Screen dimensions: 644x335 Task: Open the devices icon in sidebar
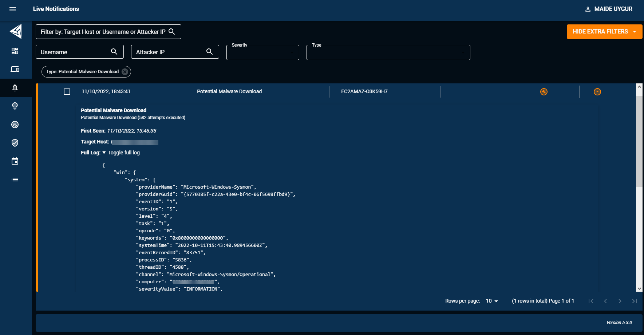click(x=15, y=69)
